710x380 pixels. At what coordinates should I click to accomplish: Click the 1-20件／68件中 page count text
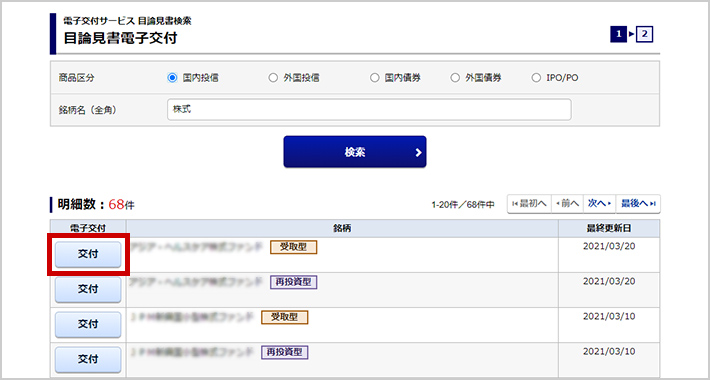point(463,205)
